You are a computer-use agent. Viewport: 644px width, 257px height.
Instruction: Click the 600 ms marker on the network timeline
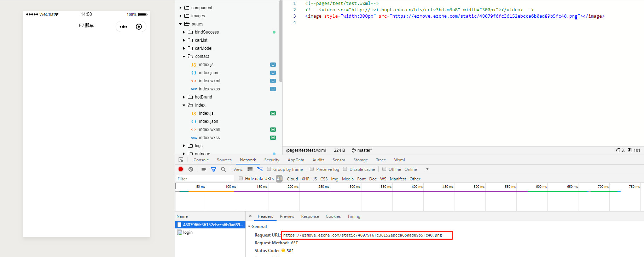coord(541,186)
